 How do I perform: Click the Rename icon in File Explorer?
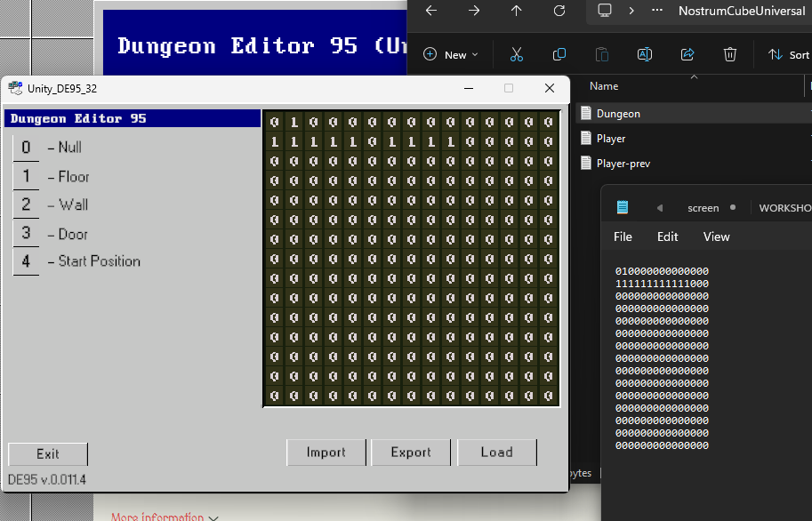click(645, 54)
